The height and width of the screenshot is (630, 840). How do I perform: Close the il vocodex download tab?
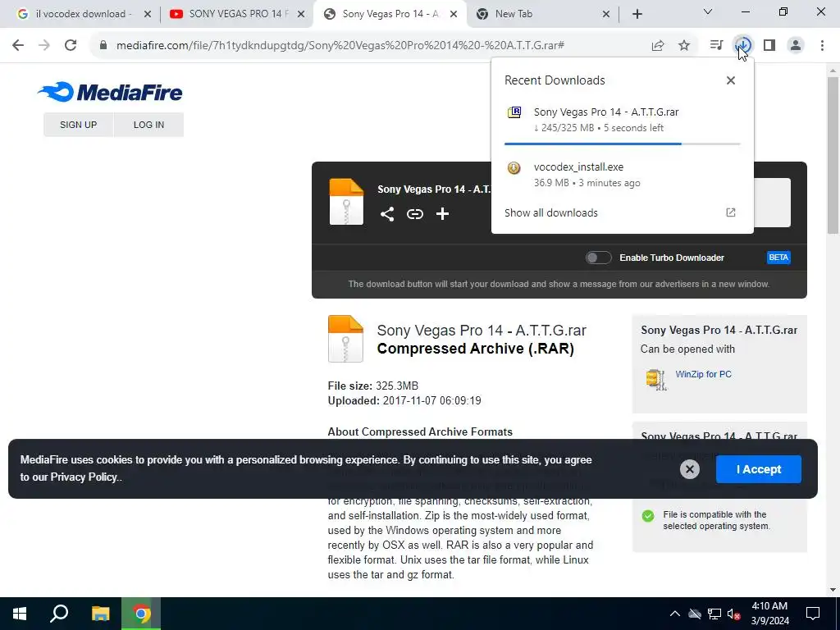[148, 14]
